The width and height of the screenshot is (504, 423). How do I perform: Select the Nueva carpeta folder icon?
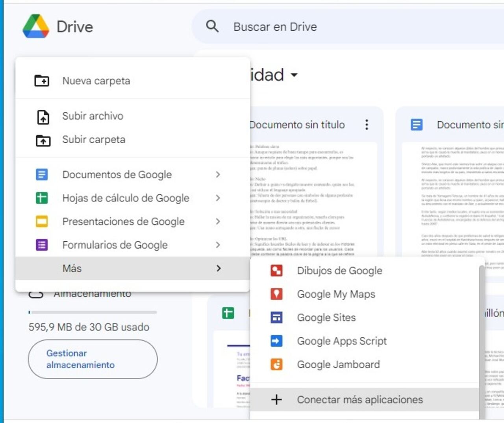pyautogui.click(x=42, y=81)
